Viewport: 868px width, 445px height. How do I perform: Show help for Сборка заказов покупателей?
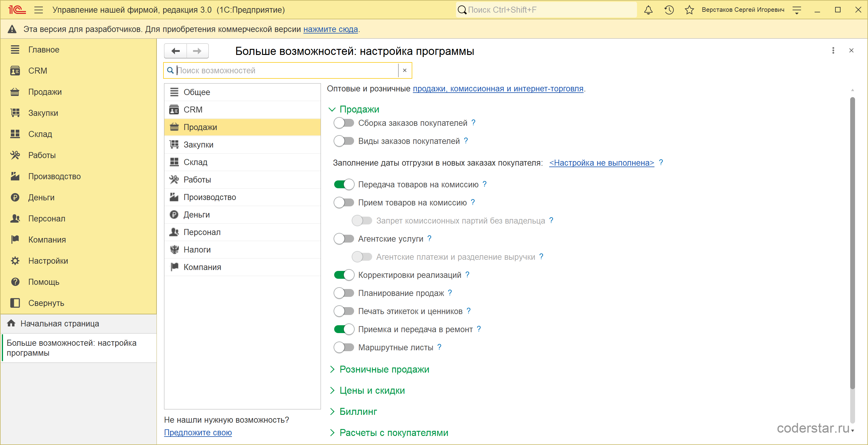[x=474, y=123]
